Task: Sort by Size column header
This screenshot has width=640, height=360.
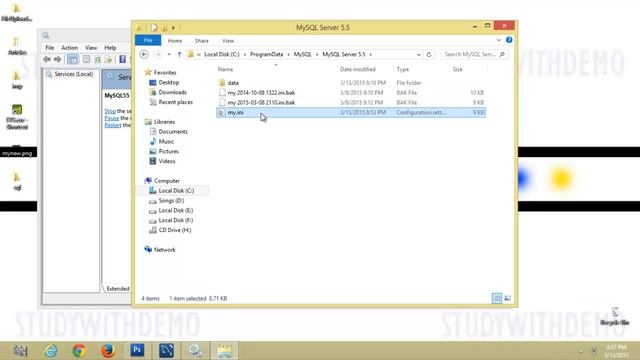Action: click(458, 69)
